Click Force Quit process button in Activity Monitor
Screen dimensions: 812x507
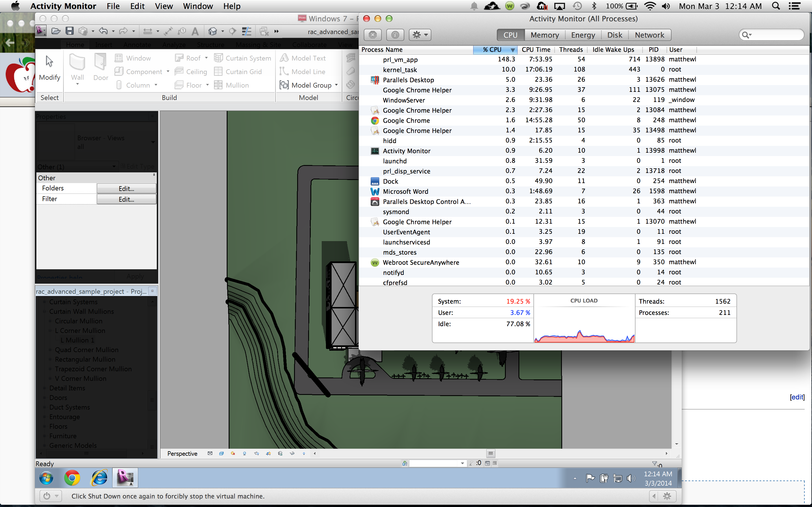[x=372, y=35]
